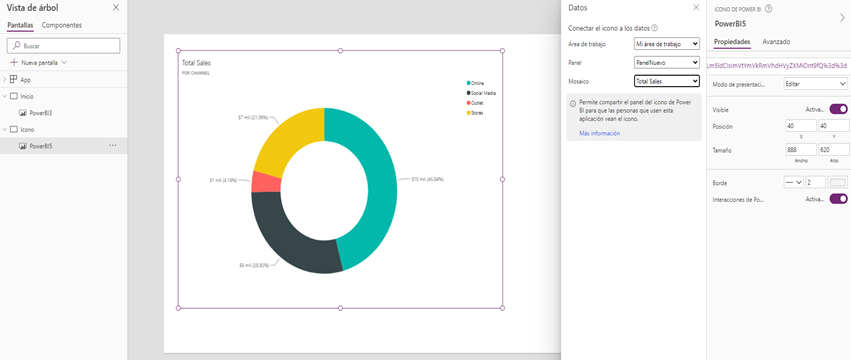This screenshot has height=360, width=851.
Task: Close the Datos panel
Action: [x=696, y=8]
